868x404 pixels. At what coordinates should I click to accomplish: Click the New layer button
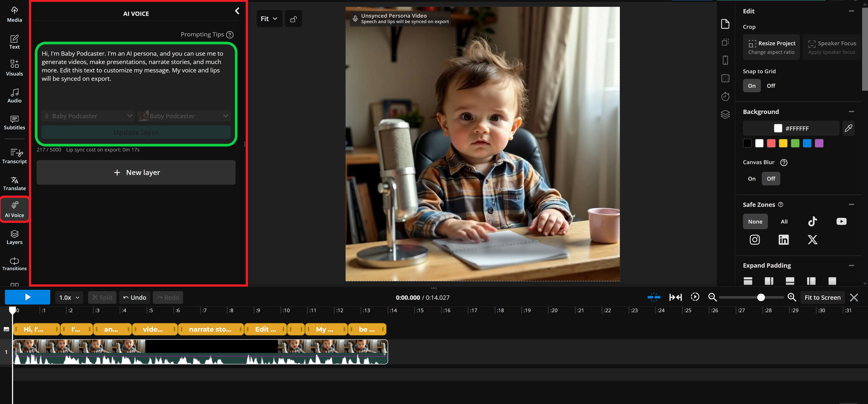click(136, 173)
